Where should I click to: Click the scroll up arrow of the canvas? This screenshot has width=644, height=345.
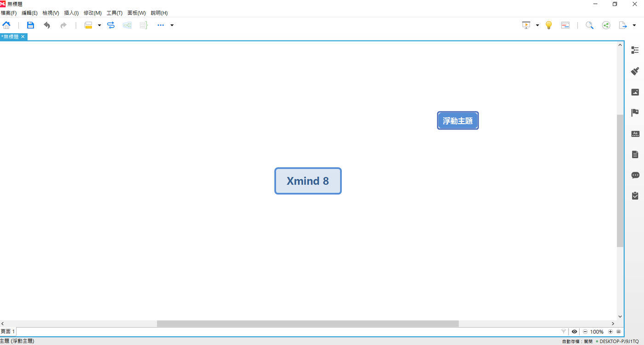[x=620, y=45]
